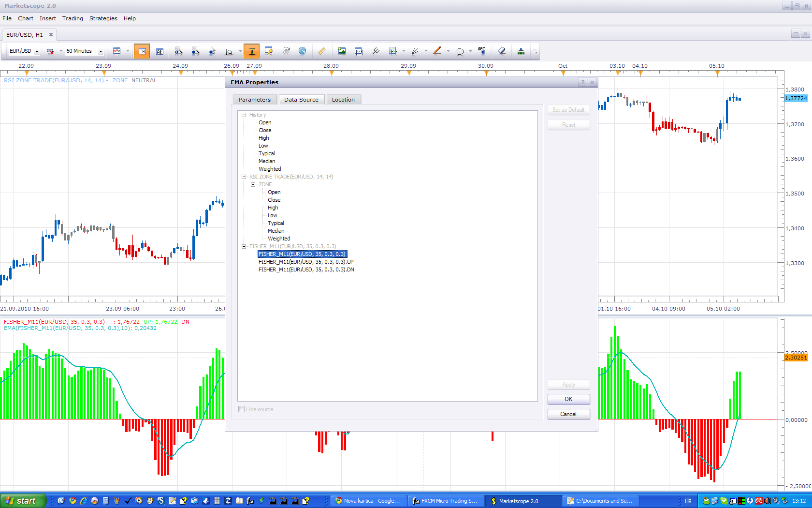Select the eraser tool icon
This screenshot has width=812, height=508.
pos(502,51)
